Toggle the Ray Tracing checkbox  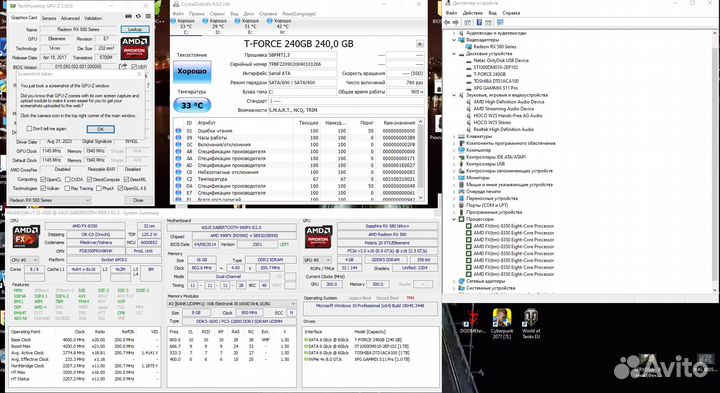click(x=68, y=188)
